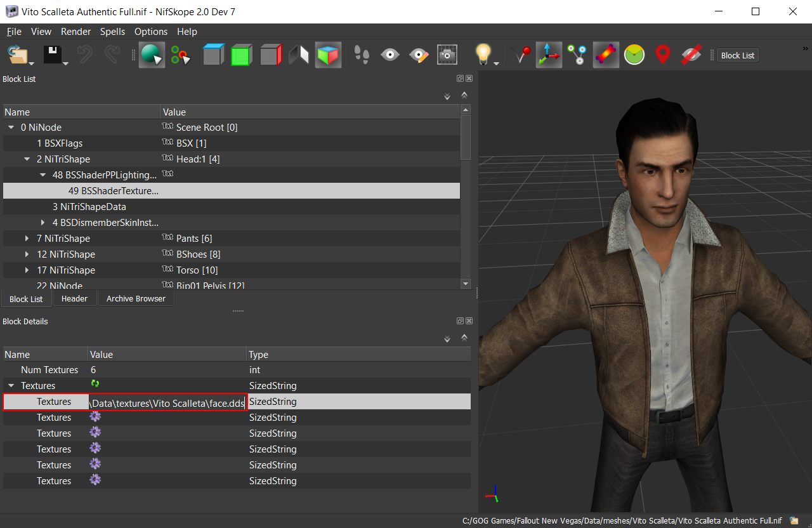Click the green refresh icon on Textures row
The width and height of the screenshot is (812, 528).
95,384
